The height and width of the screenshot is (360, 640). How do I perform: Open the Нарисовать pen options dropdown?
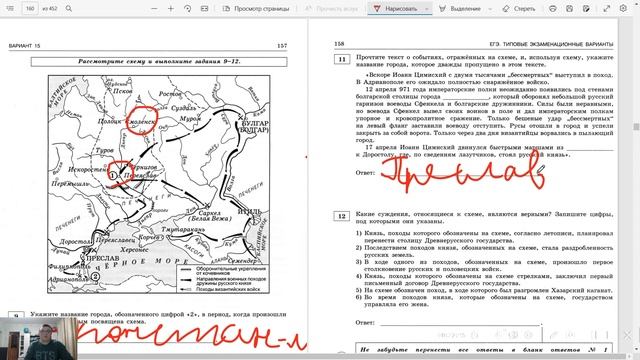(427, 9)
